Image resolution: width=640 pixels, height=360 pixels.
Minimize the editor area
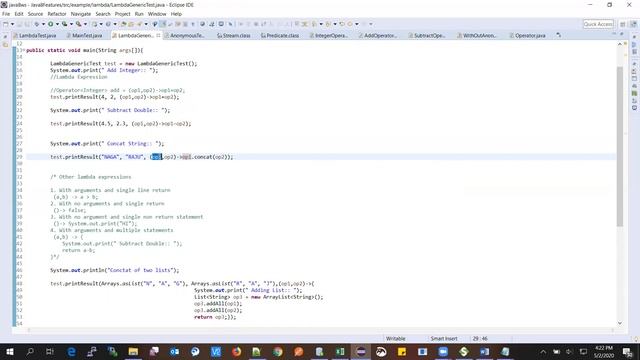point(614,34)
